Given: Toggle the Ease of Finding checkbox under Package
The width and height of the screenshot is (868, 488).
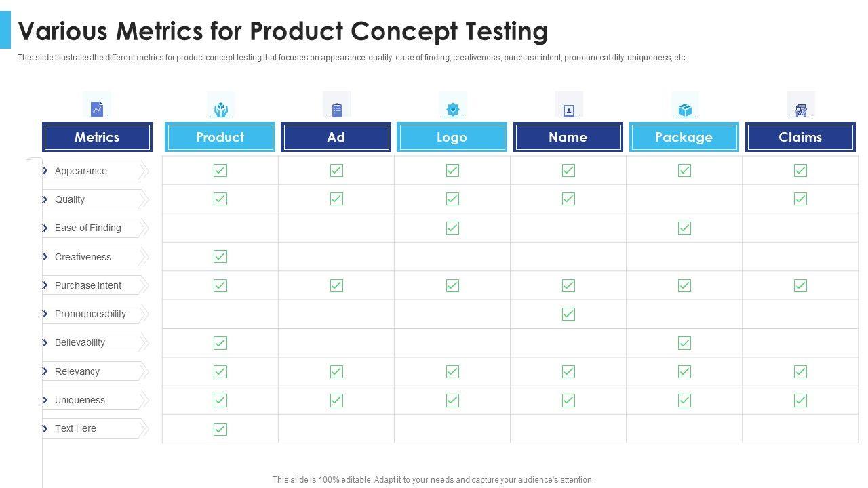Looking at the screenshot, I should 684,228.
